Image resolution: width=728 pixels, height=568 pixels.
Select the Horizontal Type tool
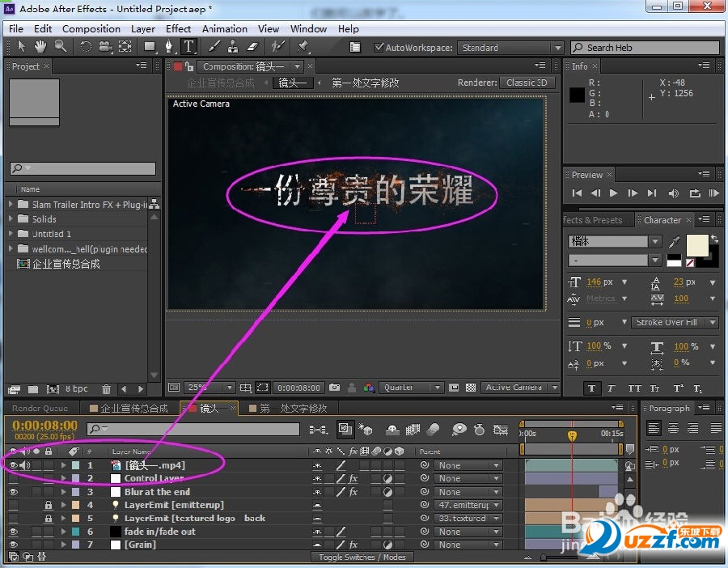coord(188,46)
